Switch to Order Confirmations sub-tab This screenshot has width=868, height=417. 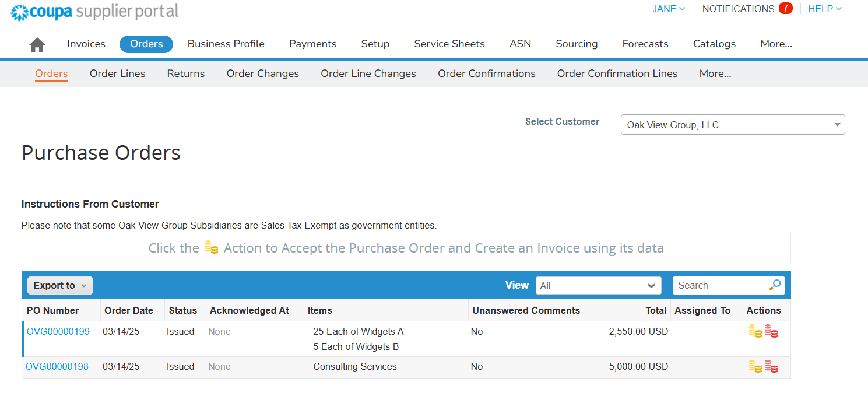[487, 73]
